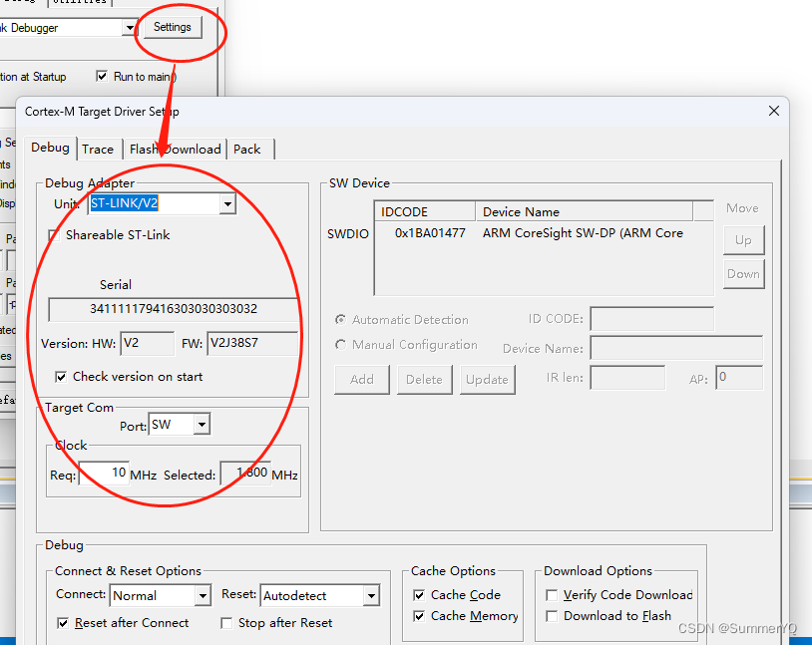The width and height of the screenshot is (812, 645).
Task: Expand the Connect Normal dropdown
Action: (x=203, y=596)
